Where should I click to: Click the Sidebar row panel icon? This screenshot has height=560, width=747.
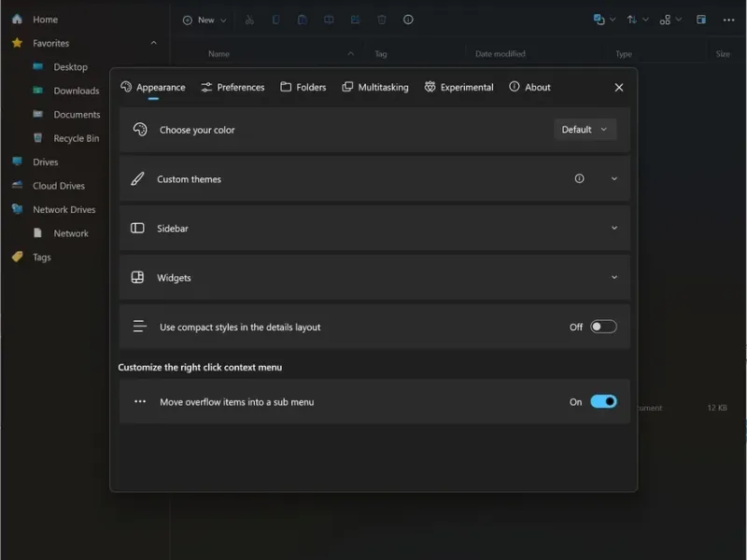(137, 228)
